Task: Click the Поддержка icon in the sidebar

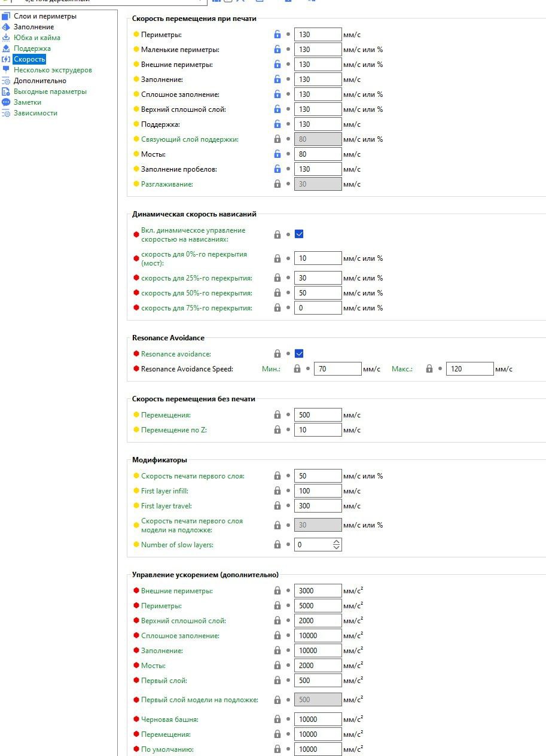Action: click(6, 48)
